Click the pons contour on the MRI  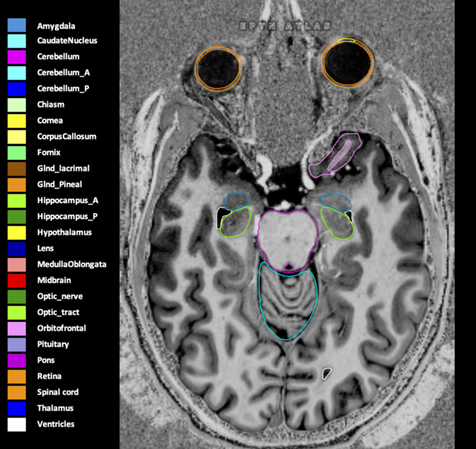click(x=288, y=241)
